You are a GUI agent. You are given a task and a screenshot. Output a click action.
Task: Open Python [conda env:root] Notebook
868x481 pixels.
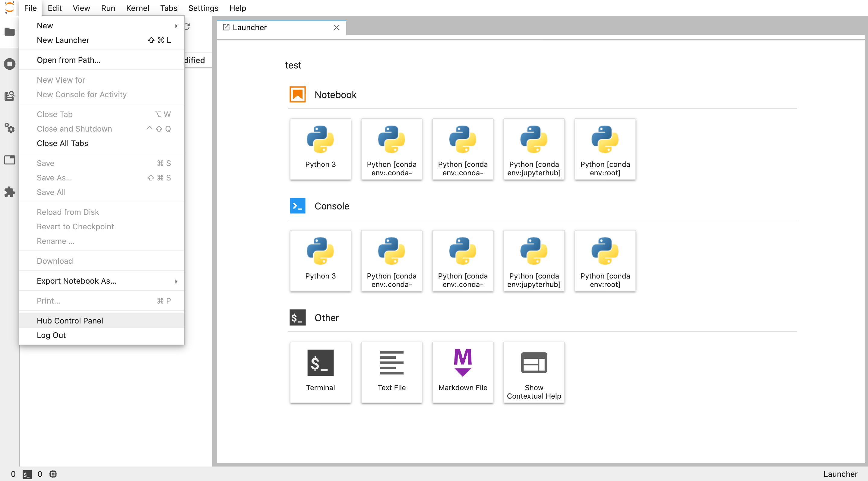coord(604,149)
